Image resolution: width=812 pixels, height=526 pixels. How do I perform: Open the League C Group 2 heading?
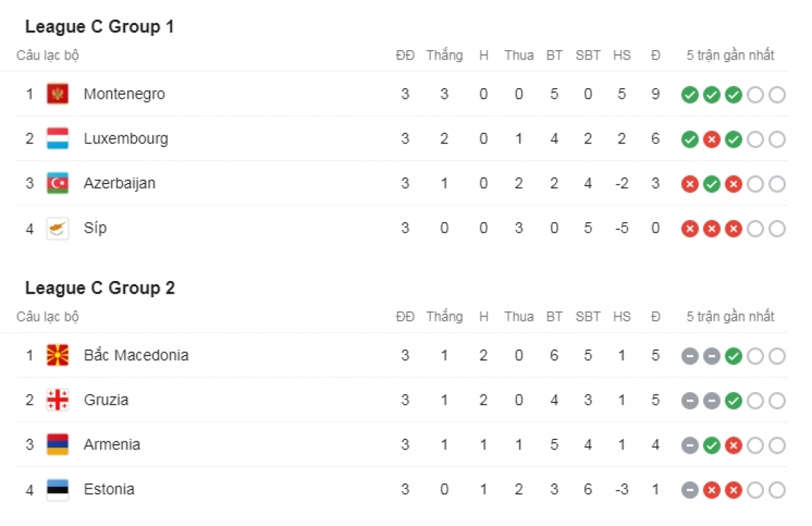coord(100,288)
